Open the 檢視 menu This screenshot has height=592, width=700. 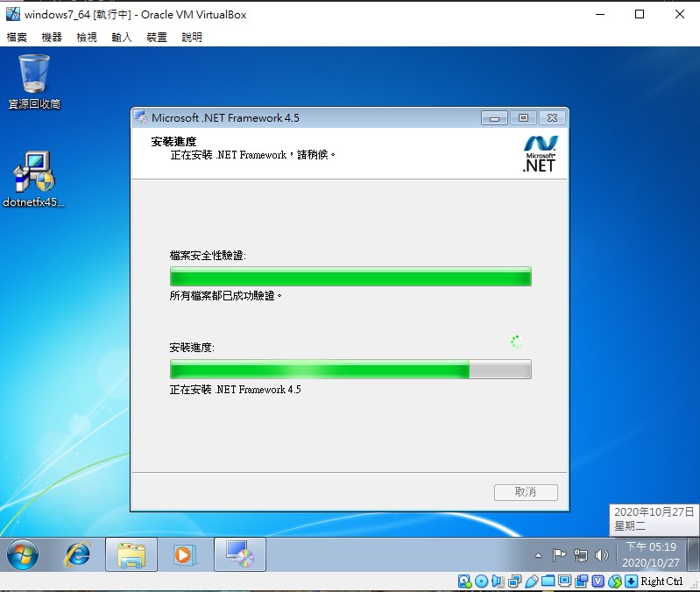coord(87,38)
